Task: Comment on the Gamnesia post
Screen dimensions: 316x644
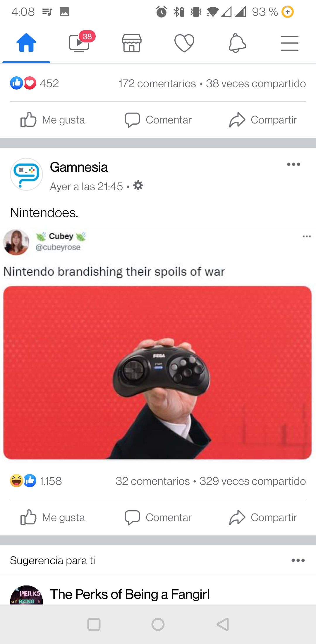Action: [158, 518]
